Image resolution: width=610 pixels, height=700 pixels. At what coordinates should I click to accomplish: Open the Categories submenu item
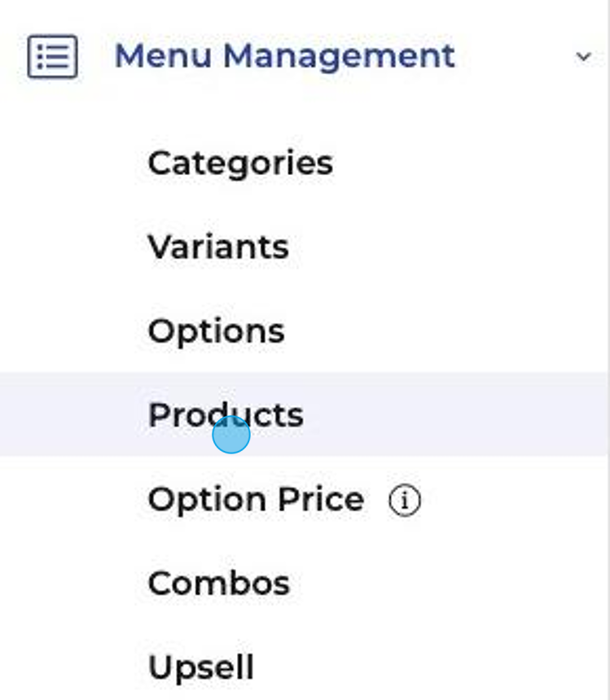pyautogui.click(x=240, y=164)
